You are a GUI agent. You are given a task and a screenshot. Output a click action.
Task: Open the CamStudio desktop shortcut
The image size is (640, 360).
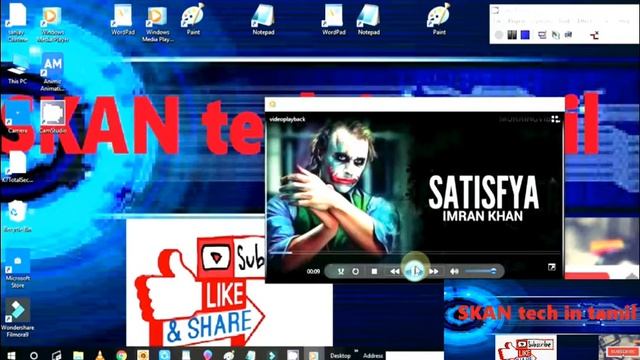(x=53, y=118)
